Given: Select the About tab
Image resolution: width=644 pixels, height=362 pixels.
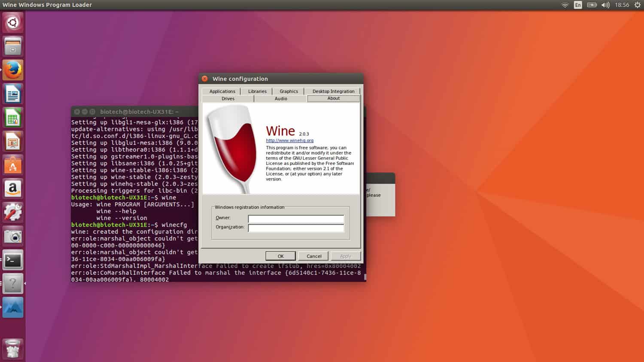Looking at the screenshot, I should point(334,98).
